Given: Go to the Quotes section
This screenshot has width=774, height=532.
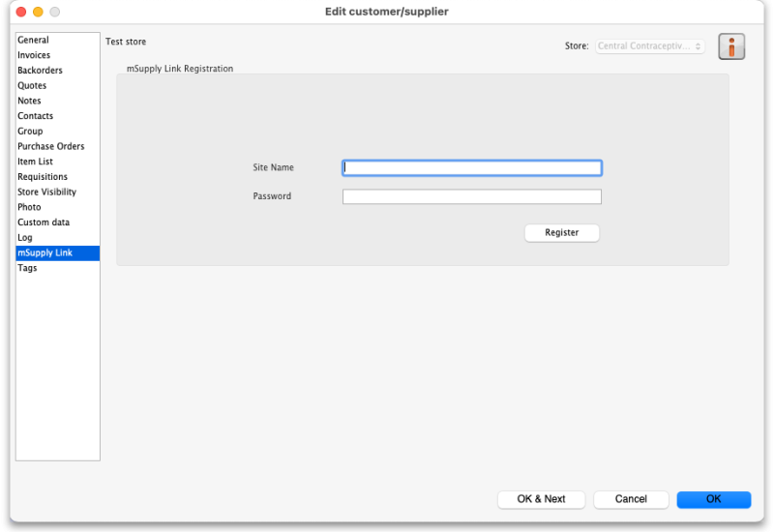Looking at the screenshot, I should (x=32, y=86).
